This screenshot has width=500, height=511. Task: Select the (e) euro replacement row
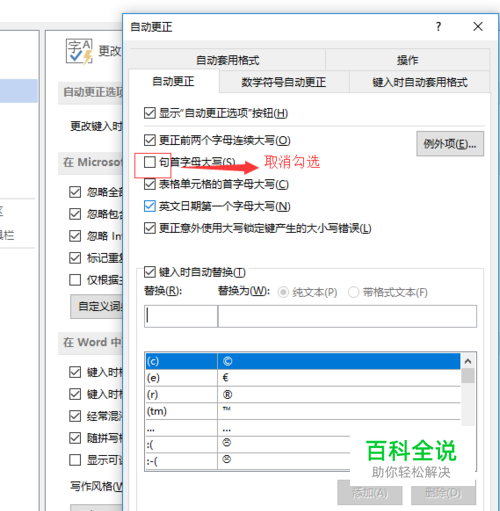[303, 378]
